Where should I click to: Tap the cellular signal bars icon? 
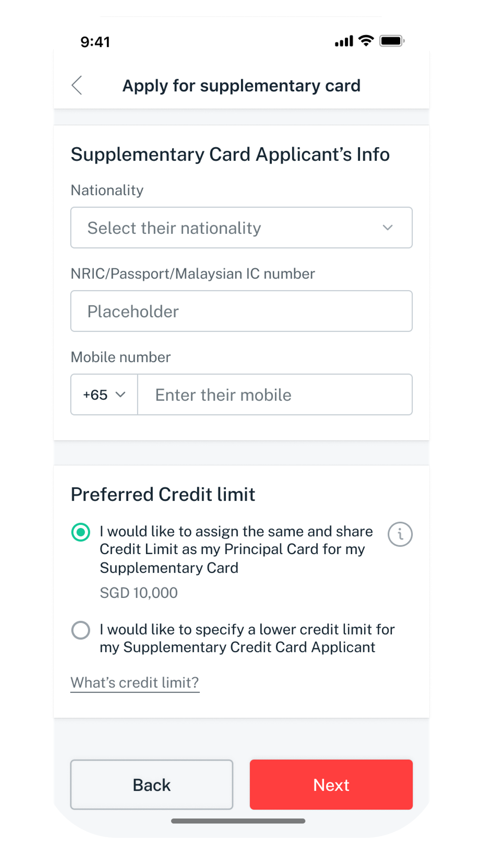(344, 41)
